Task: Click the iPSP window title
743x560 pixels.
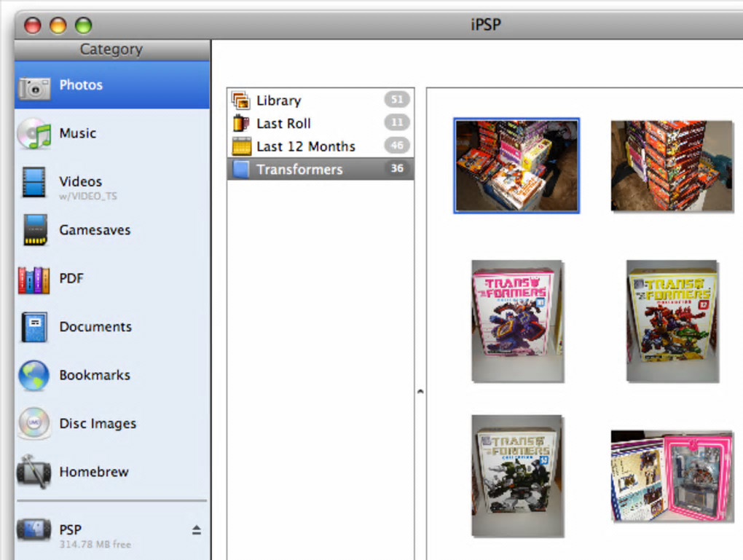Action: click(486, 24)
